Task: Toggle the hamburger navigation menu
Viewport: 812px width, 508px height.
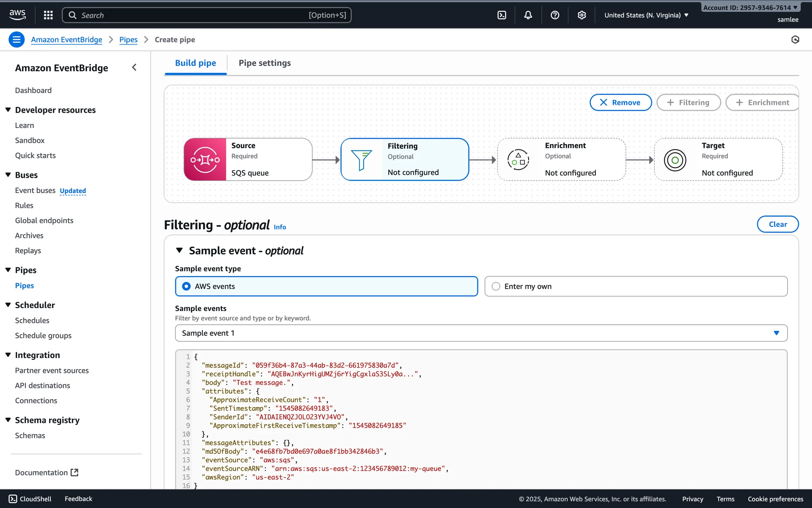Action: coord(16,40)
